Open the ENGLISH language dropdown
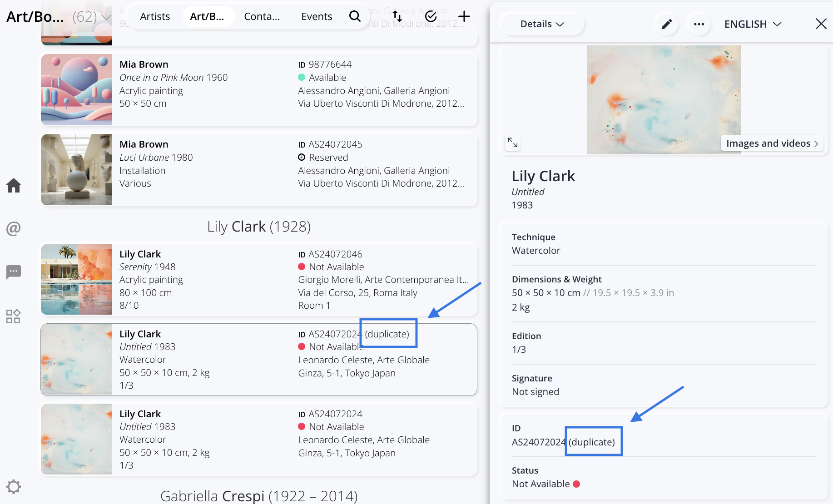833x504 pixels. click(x=753, y=24)
